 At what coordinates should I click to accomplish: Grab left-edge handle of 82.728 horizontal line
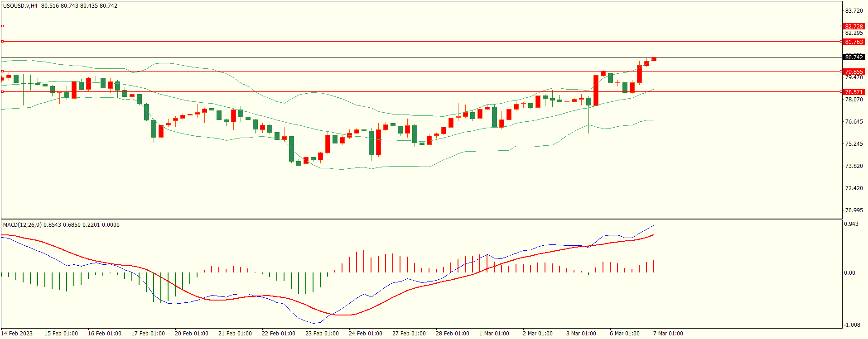click(3, 26)
